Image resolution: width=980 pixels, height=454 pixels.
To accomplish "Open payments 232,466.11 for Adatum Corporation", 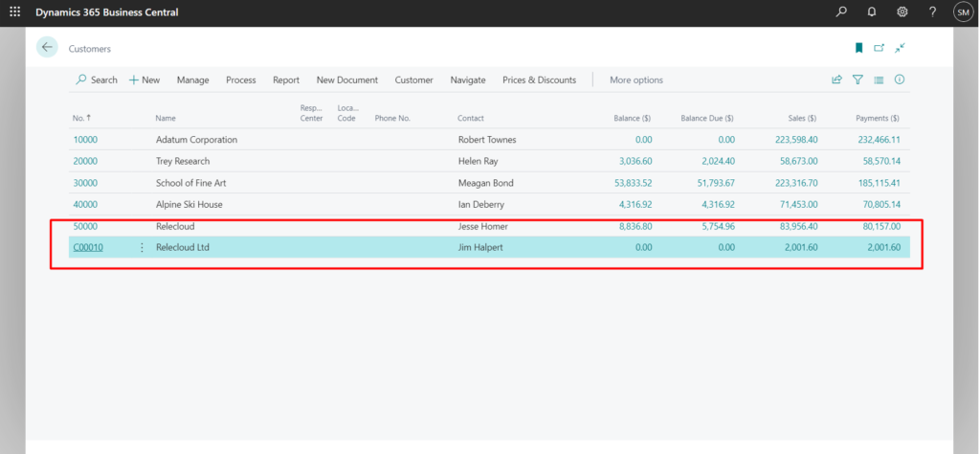I will [879, 140].
